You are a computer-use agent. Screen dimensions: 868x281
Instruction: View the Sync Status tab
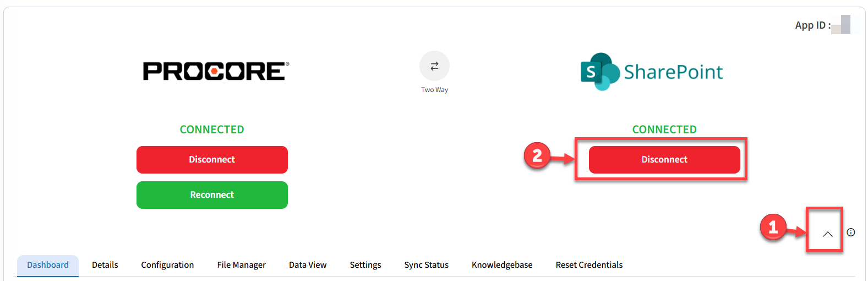pyautogui.click(x=427, y=265)
